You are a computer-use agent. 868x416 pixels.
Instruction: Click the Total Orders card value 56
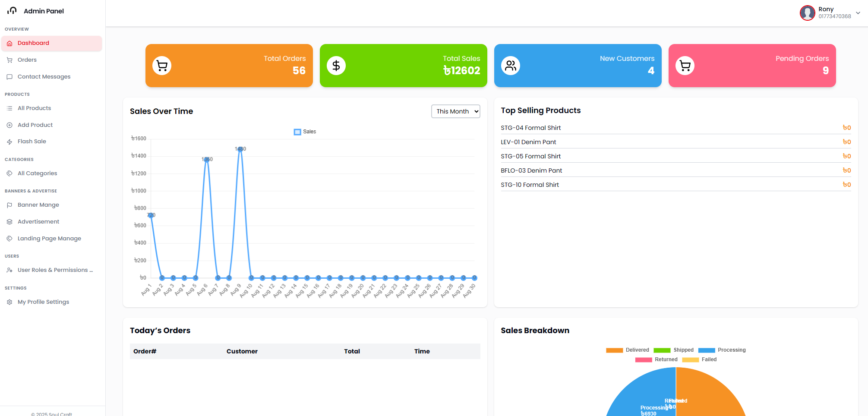(299, 71)
